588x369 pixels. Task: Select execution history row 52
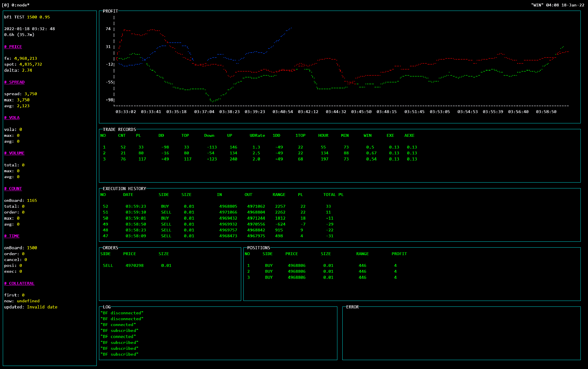pos(105,206)
